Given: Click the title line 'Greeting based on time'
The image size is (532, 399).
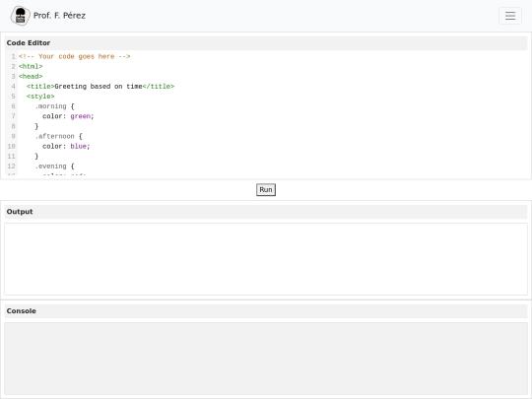Looking at the screenshot, I should click(x=100, y=86).
